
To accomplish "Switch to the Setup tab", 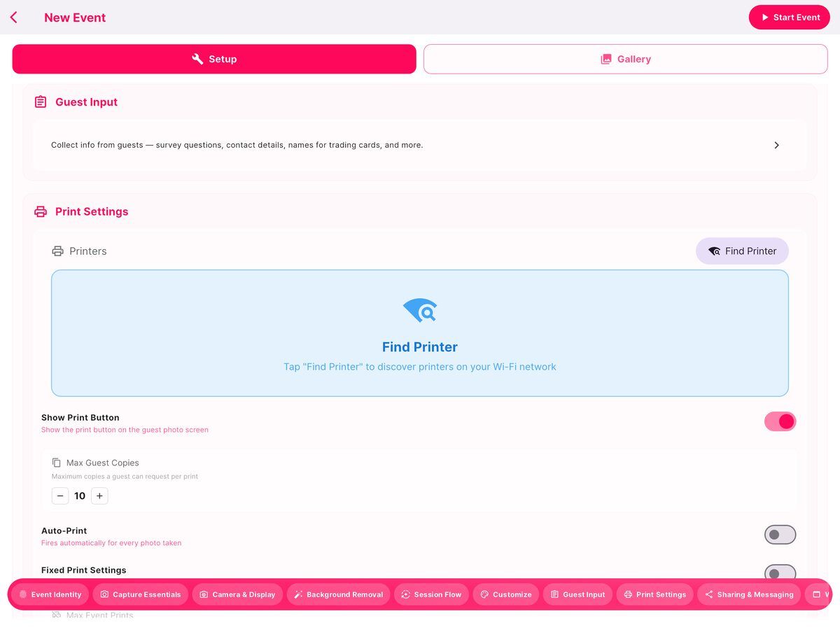I will [214, 59].
